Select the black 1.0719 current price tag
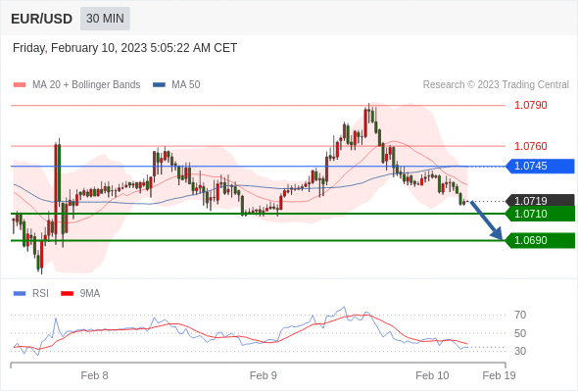 click(540, 201)
